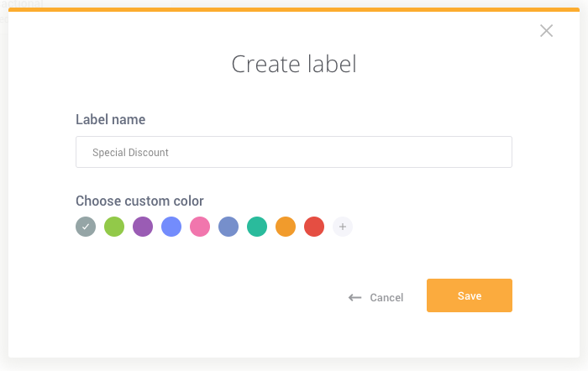588x371 pixels.
Task: Close the Create label dialog
Action: (x=546, y=31)
